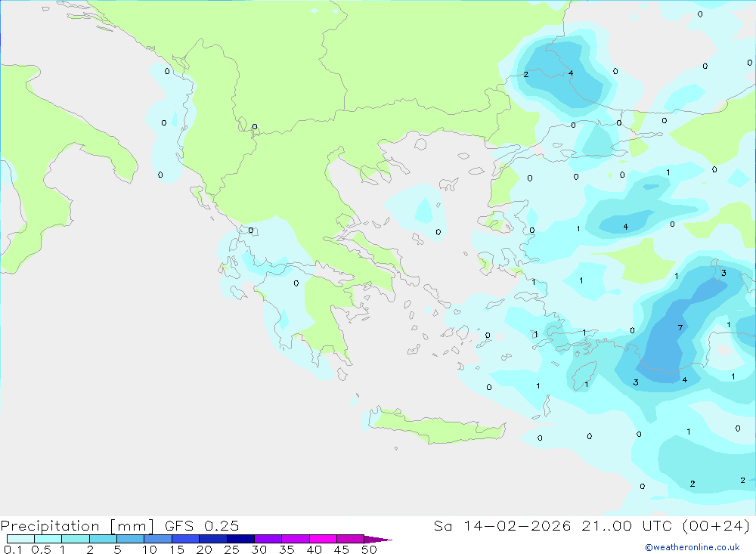Click the 'Sa 14-02-2026' date text

[502, 525]
